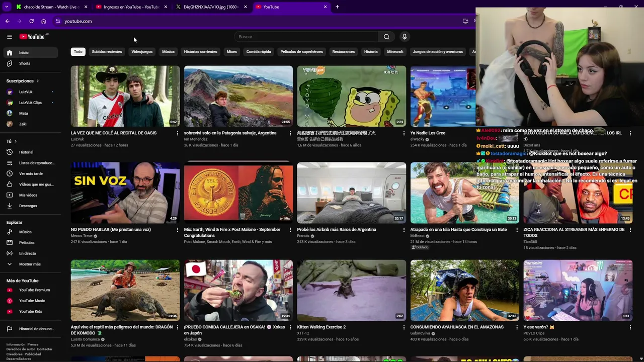The height and width of the screenshot is (362, 644).
Task: Open Música under Explorar
Action: (31, 232)
